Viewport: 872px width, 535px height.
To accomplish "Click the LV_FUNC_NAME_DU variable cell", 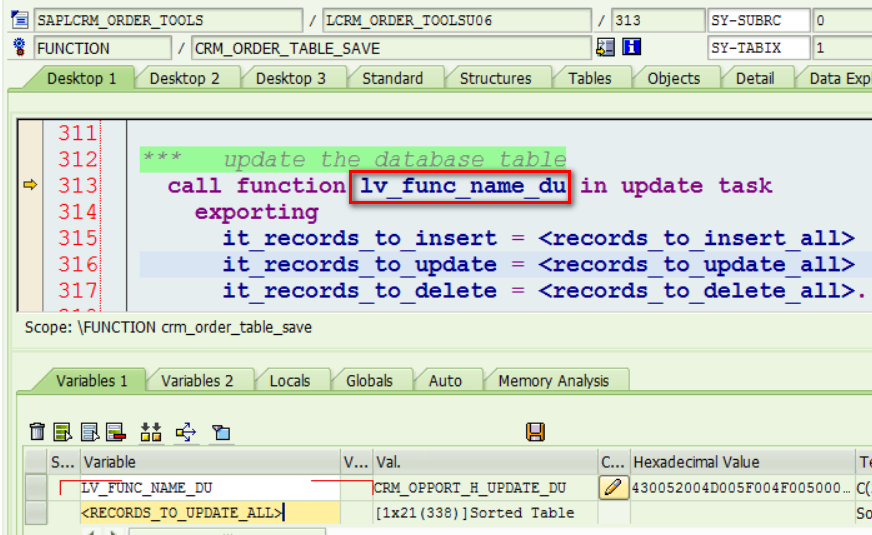I will [210, 488].
